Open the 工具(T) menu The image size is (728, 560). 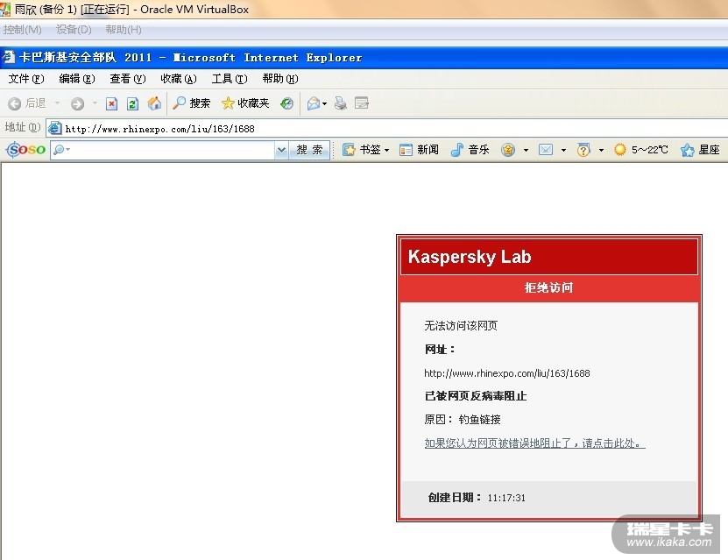[230, 79]
